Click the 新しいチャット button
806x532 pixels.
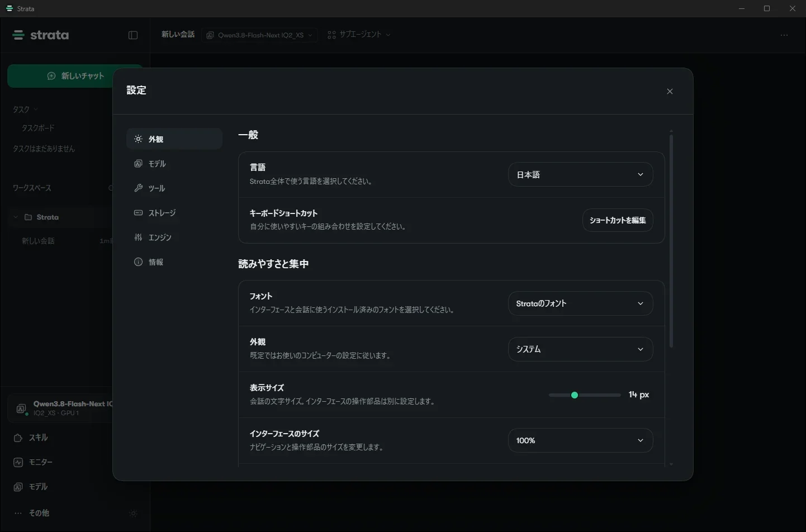pyautogui.click(x=75, y=76)
